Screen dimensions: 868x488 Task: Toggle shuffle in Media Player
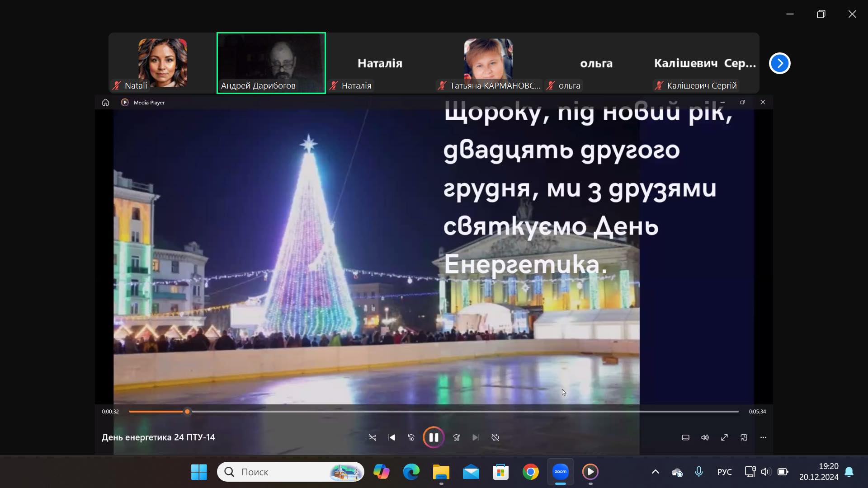pos(372,437)
